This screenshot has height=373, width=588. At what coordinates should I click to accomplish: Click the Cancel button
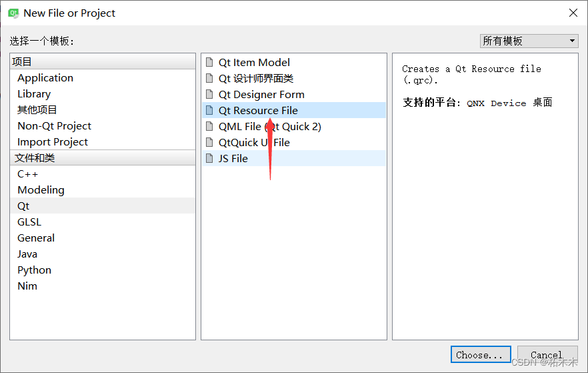[x=547, y=354]
